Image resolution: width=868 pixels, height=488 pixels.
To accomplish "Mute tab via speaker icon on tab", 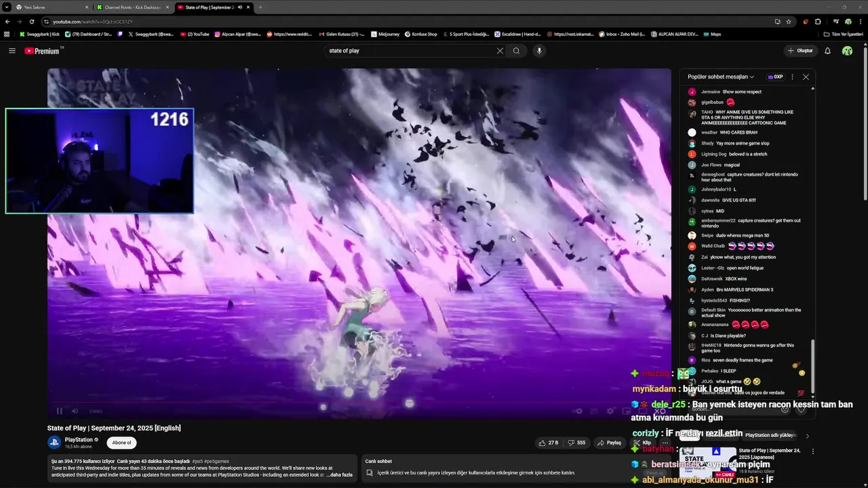I will [x=240, y=7].
